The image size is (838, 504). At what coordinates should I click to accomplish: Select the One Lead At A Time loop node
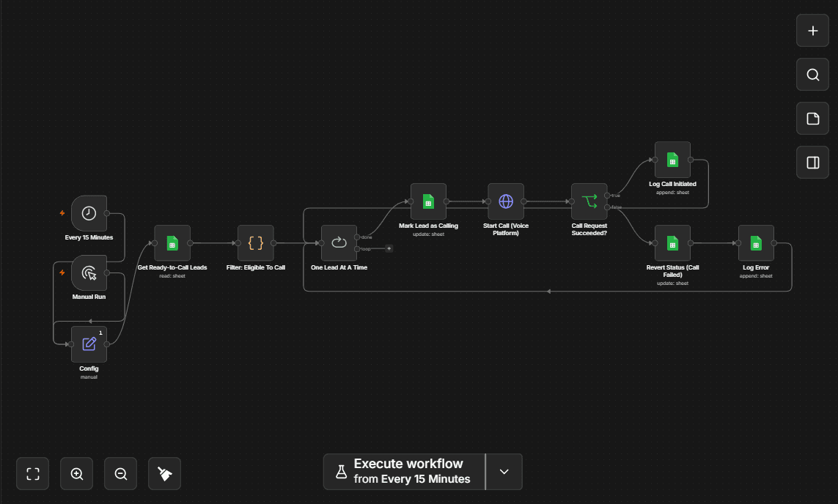point(339,243)
